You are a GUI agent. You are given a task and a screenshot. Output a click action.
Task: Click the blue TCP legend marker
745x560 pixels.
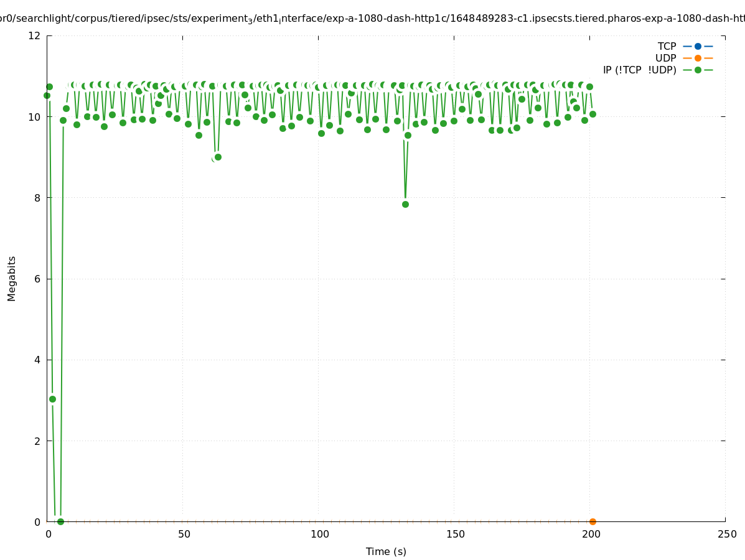coord(698,46)
